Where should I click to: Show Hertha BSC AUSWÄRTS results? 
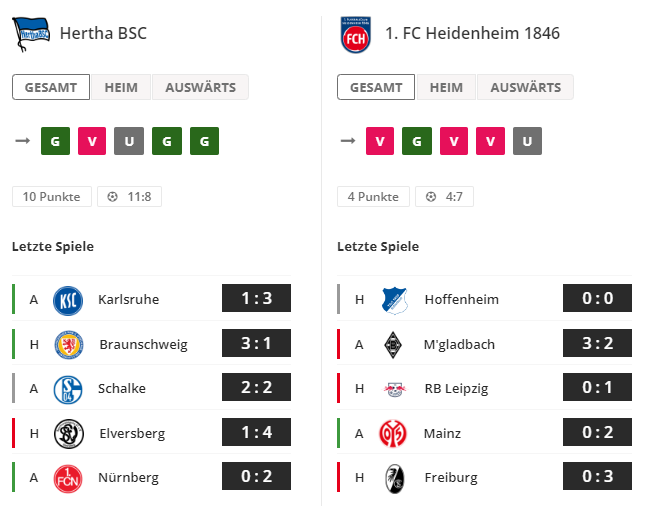200,87
